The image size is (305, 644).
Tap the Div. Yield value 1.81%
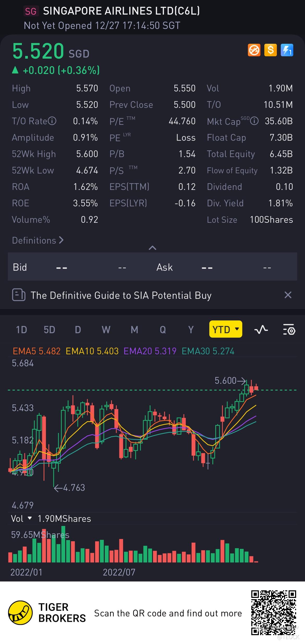pos(280,203)
